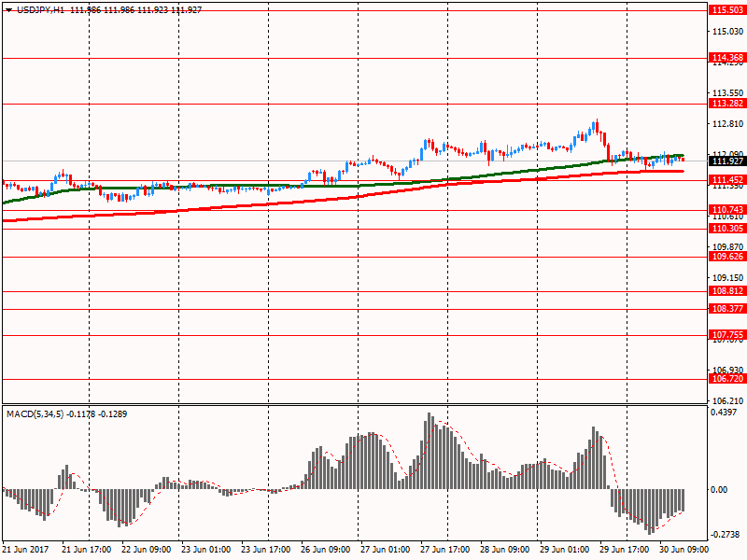Click the 21 Jun 17:00 time label
This screenshot has height=560, width=747.
click(x=86, y=550)
